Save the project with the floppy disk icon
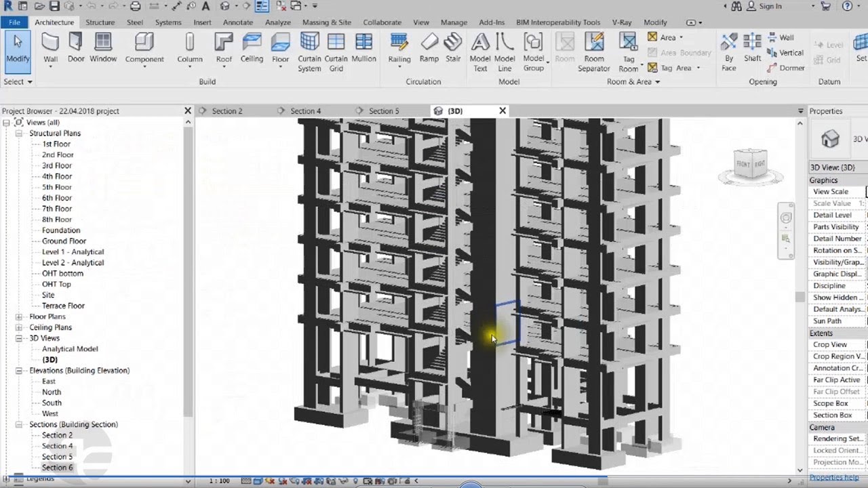 54,6
